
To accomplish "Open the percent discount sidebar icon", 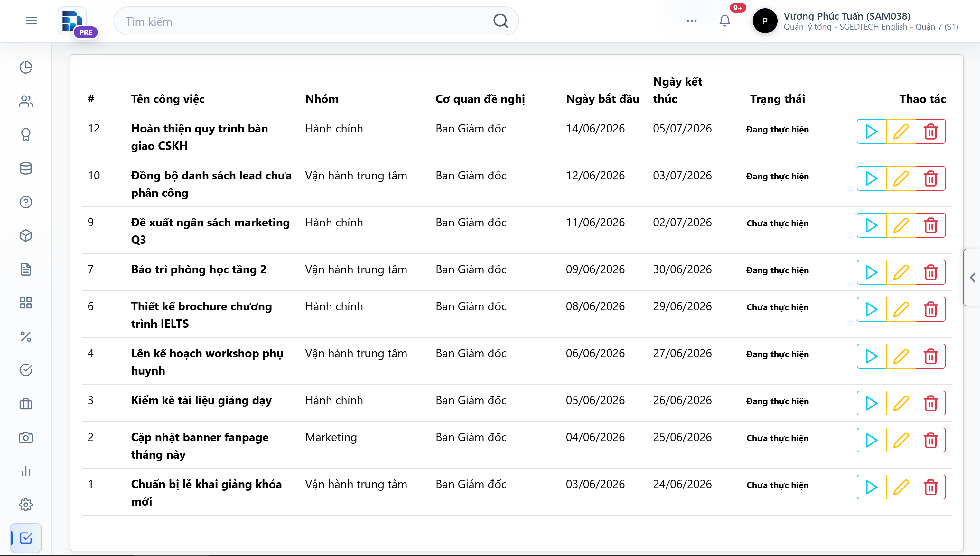I will coord(26,336).
